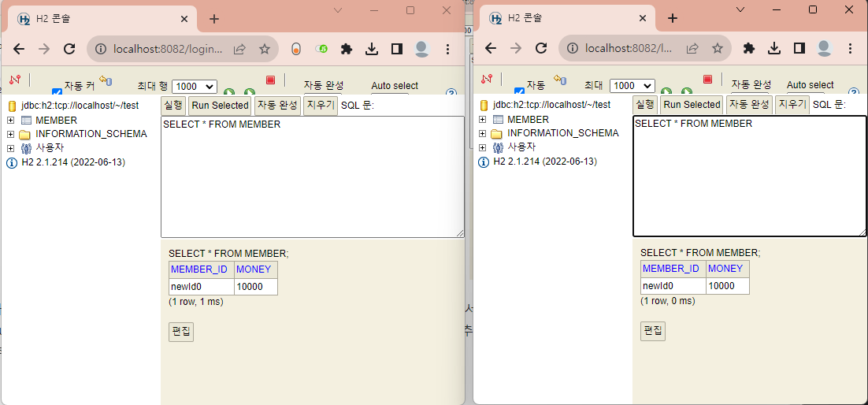Click Run Selected button in left window
Image resolution: width=868 pixels, height=405 pixels.
(220, 105)
